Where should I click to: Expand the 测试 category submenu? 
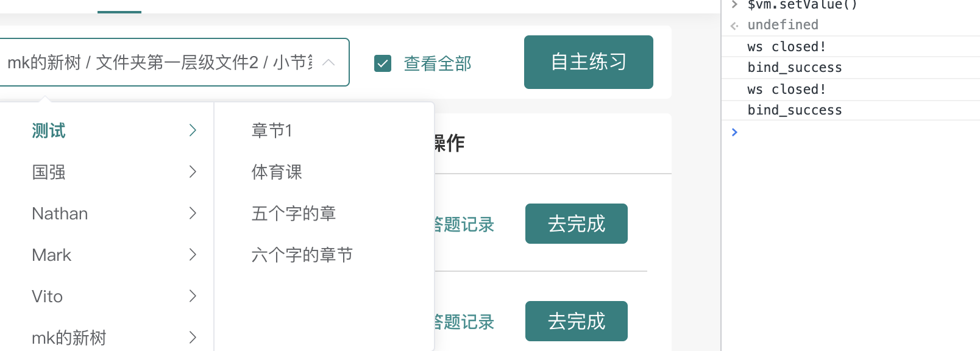point(193,130)
